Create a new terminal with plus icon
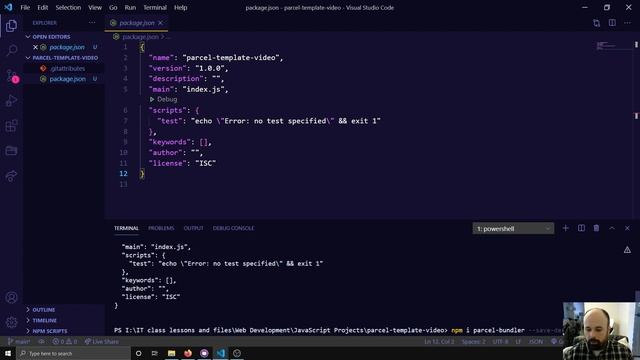Screen dimensions: 640x360 click(x=565, y=228)
